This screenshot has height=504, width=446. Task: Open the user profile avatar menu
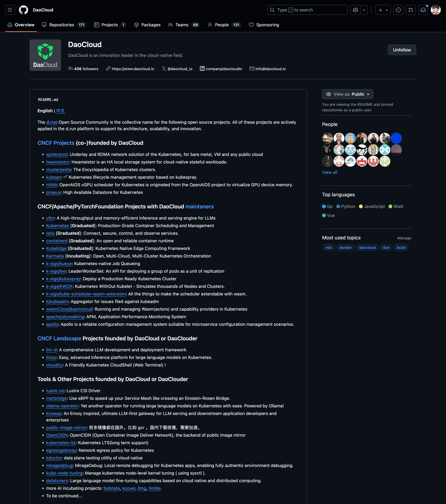436,10
